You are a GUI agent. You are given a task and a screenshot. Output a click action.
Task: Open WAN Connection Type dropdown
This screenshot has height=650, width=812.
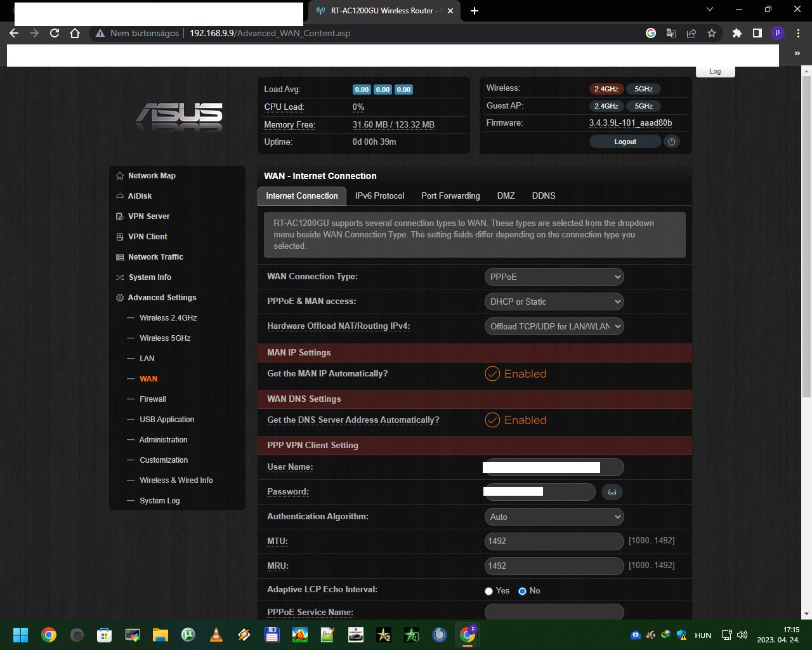point(554,277)
